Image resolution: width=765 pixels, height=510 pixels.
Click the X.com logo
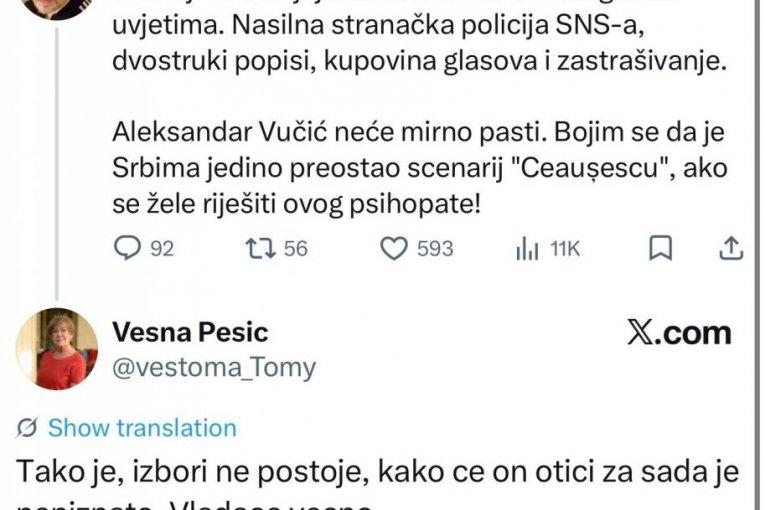(678, 334)
